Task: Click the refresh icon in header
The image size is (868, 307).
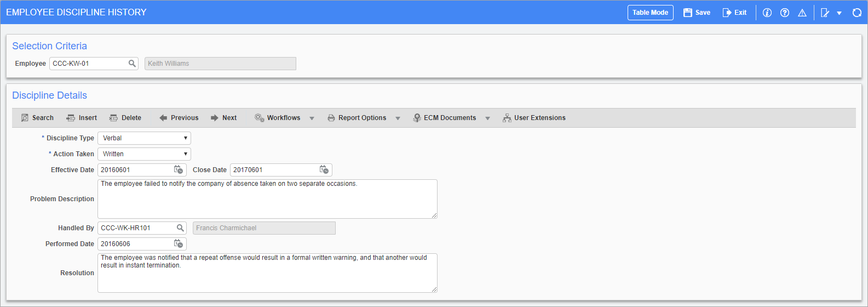Action: tap(856, 13)
